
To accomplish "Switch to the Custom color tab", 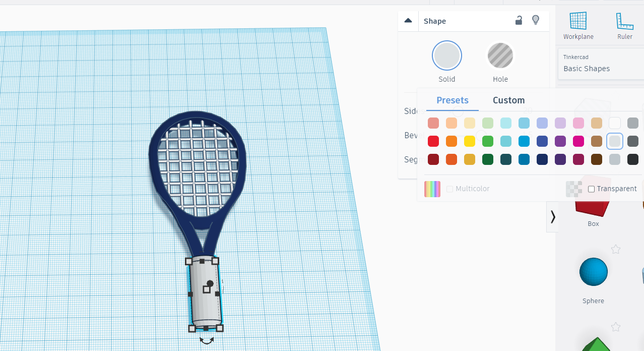I will (508, 100).
